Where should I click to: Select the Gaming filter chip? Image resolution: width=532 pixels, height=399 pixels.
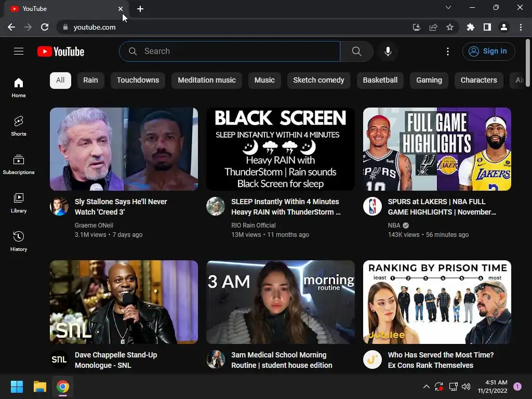429,81
